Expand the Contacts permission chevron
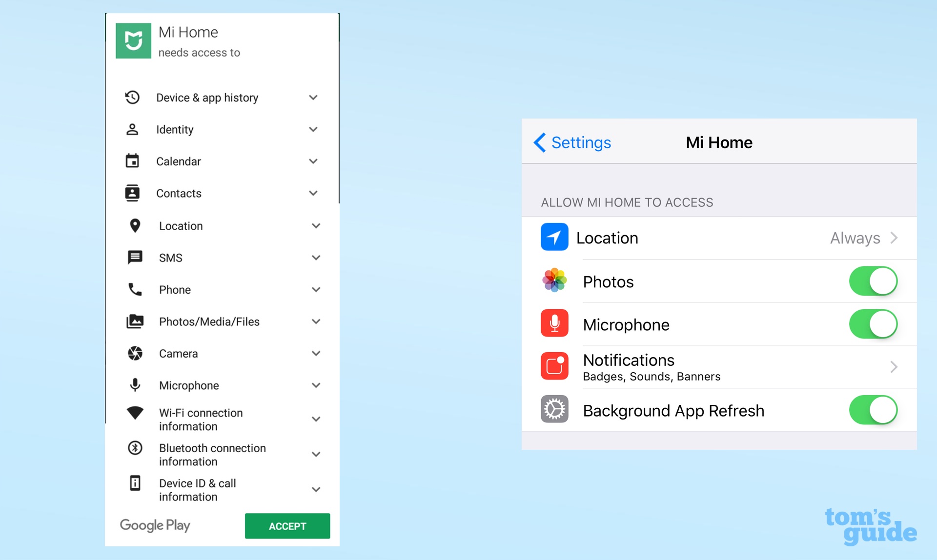The width and height of the screenshot is (937, 560). coord(313,193)
